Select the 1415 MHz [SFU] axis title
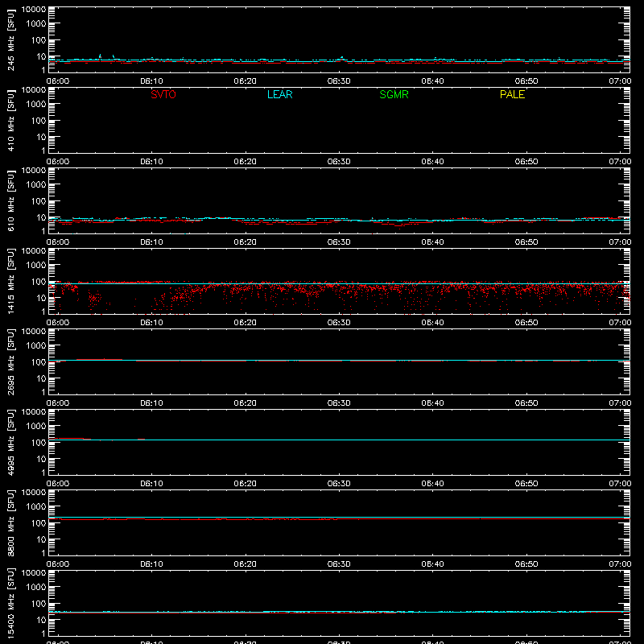This screenshot has width=644, height=644. pos(11,282)
